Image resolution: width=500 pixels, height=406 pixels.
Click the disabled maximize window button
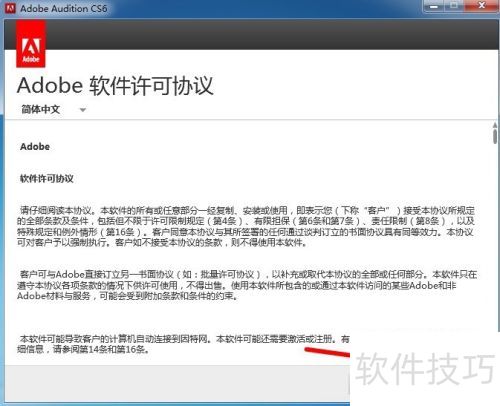pos(454,6)
